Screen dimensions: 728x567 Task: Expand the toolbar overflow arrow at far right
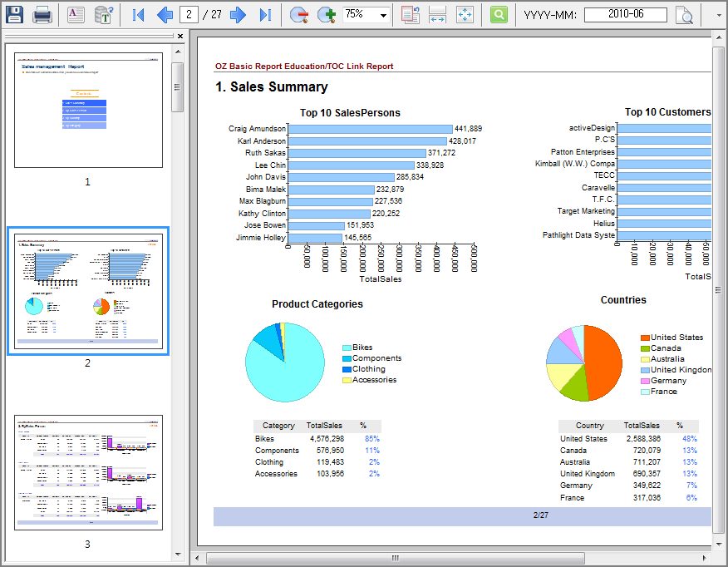(719, 15)
